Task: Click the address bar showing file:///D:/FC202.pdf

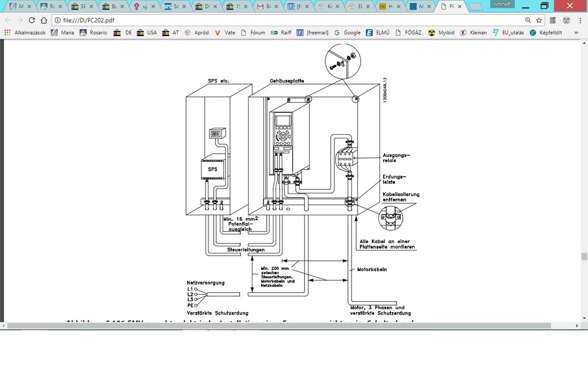Action: [285, 20]
